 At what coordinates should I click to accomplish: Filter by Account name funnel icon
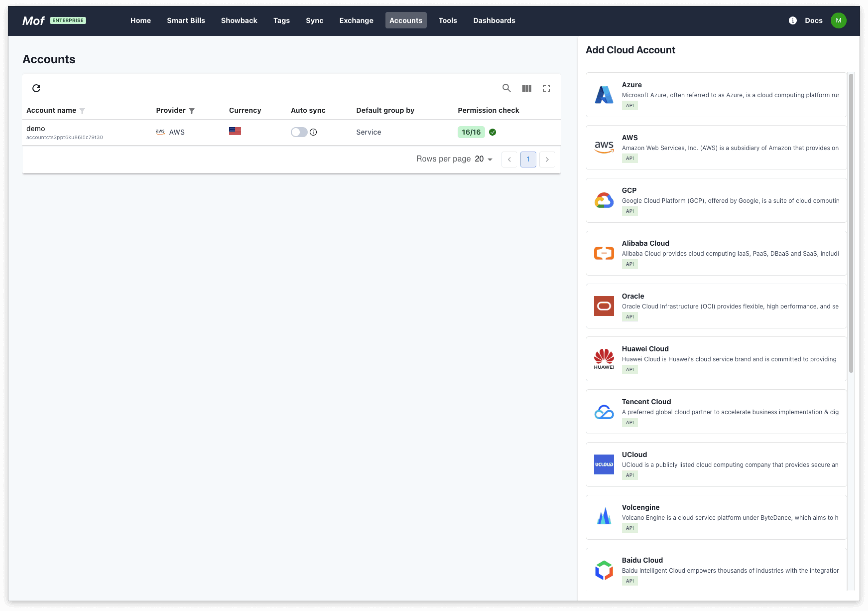[82, 110]
